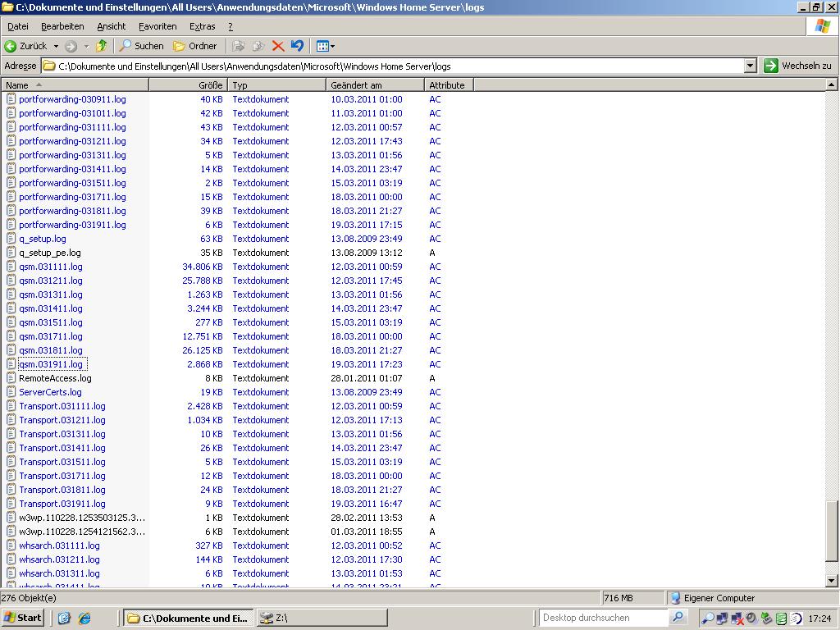840x630 pixels.
Task: Select file w3wp.110228.1254121562.3…
Action: pos(82,532)
